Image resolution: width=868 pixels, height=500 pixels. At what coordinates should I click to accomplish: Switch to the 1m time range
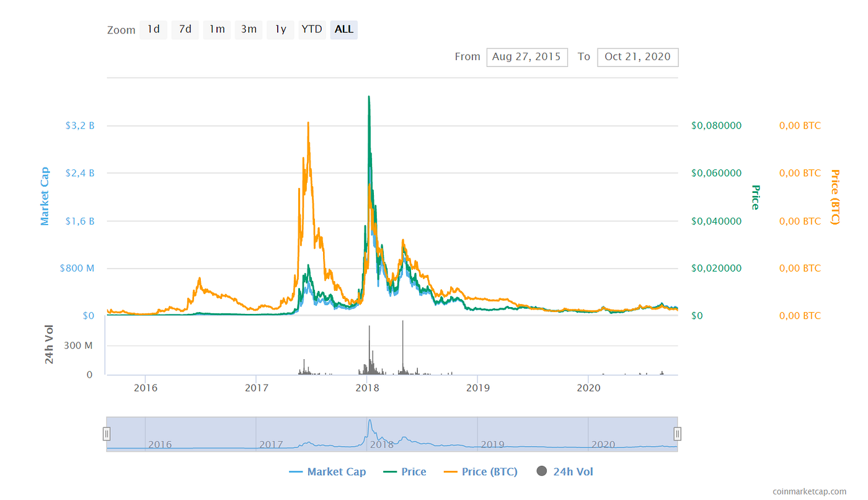[x=216, y=29]
